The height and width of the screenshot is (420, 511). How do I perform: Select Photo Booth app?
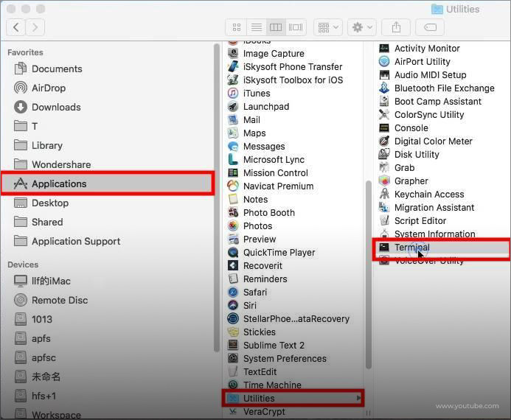261,213
